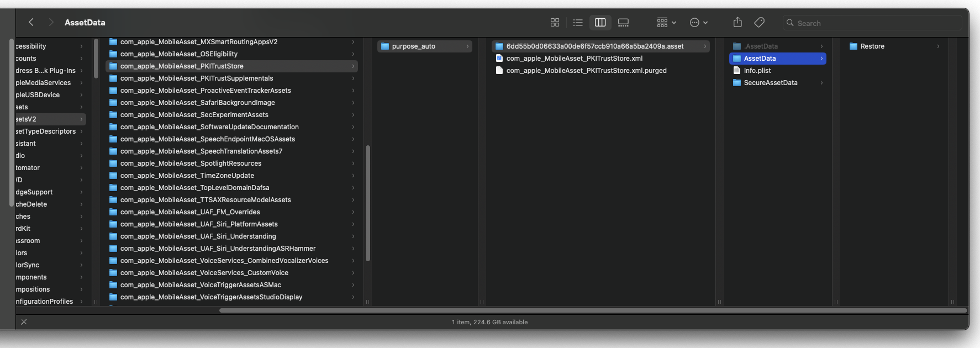Select the purpose_auto folder
Screen dimensions: 980x348
point(424,46)
